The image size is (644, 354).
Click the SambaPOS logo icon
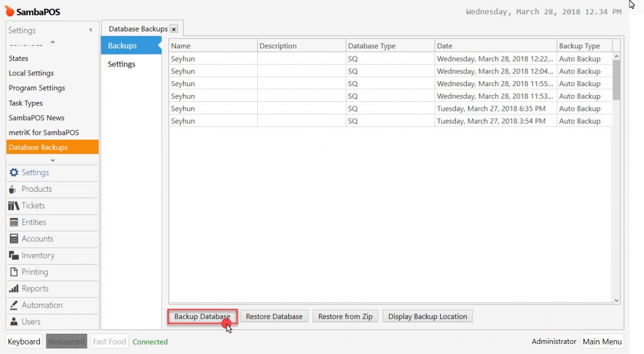(9, 11)
